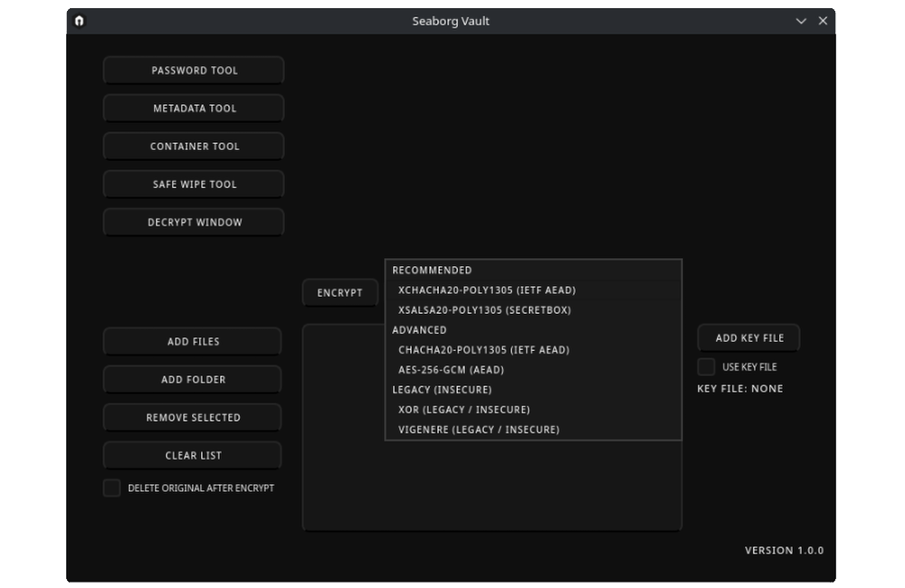905x588 pixels.
Task: Click Remove Selected button
Action: 192,418
